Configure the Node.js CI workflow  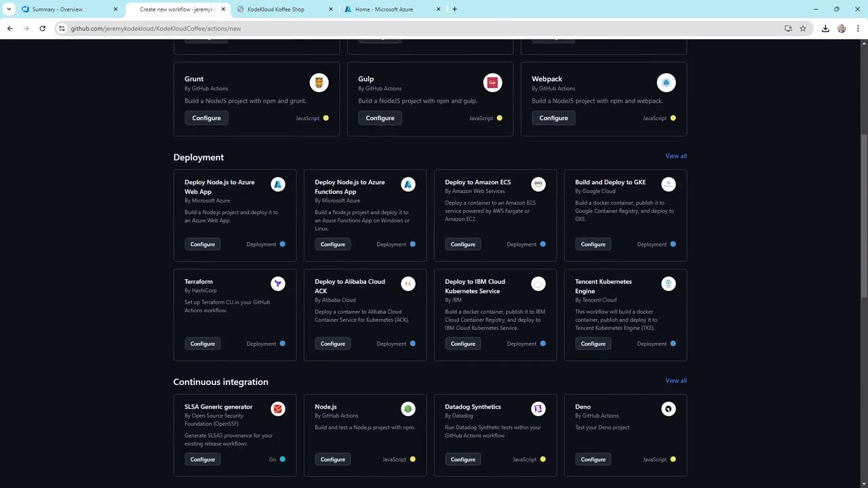[332, 460]
